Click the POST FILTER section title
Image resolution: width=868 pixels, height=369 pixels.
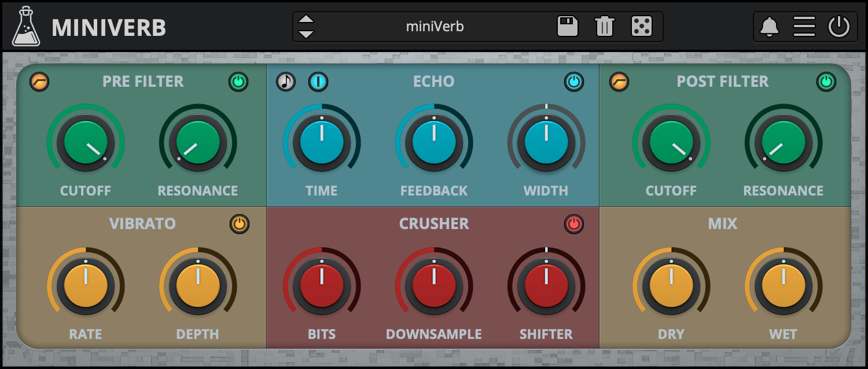(723, 82)
